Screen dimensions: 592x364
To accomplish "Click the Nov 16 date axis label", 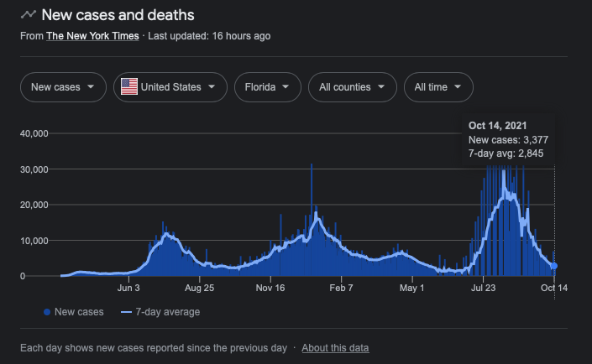I will point(270,288).
